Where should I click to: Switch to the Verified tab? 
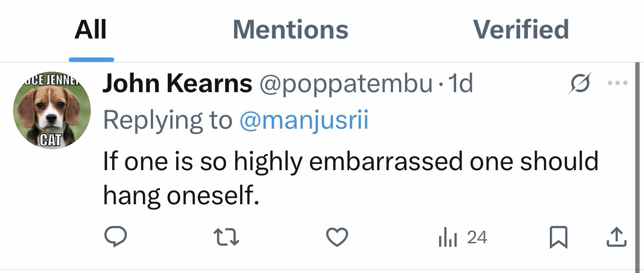coord(521,29)
